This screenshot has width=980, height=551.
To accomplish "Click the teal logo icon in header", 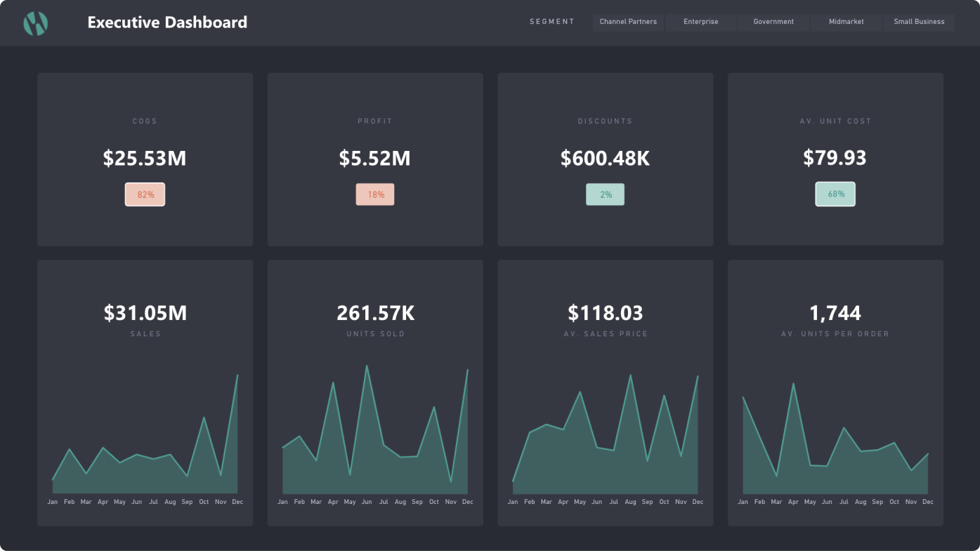I will click(x=34, y=22).
